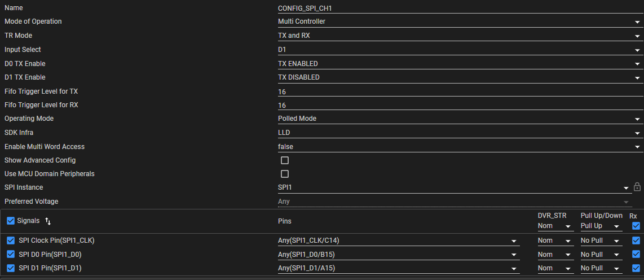Toggle the Rx header checkbox
Viewport: 644px width, 280px height.
coord(636,226)
